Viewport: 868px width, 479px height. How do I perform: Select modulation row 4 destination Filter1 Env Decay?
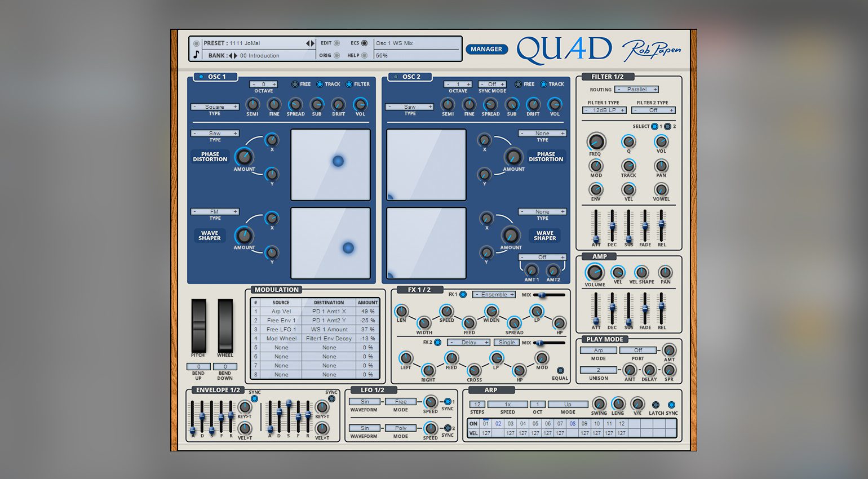coord(329,338)
